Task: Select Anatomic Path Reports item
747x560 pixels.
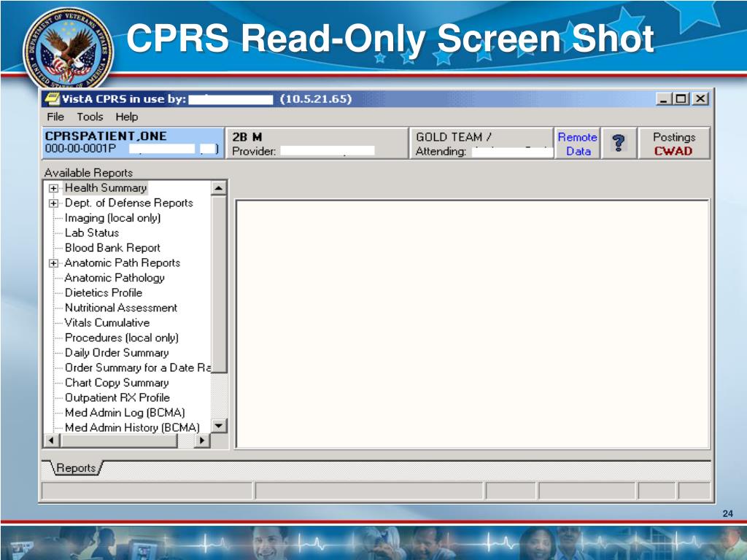Action: coord(123,262)
